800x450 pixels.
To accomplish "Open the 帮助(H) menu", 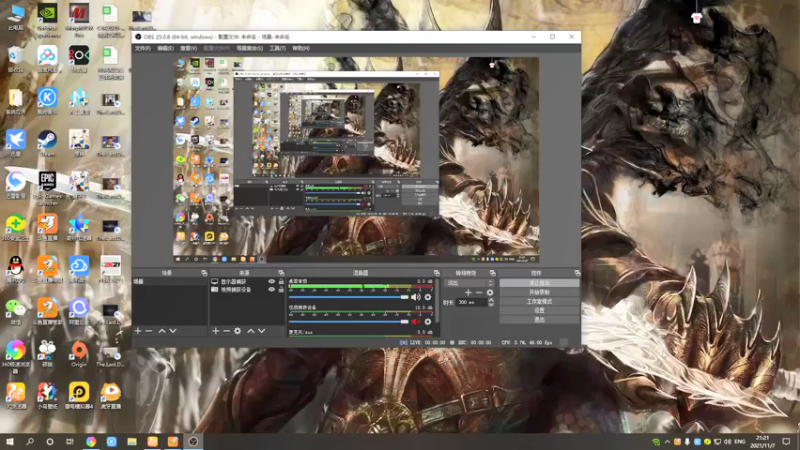I will click(301, 48).
